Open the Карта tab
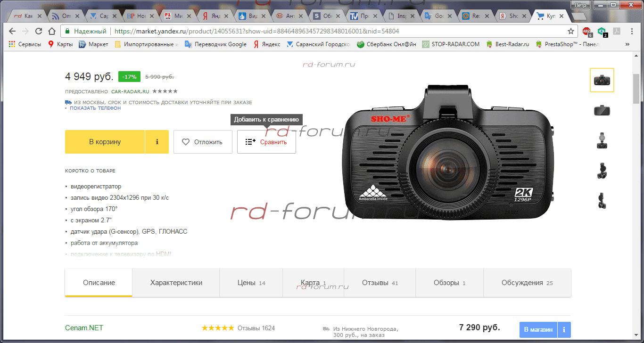Image resolution: width=644 pixels, height=343 pixels. pyautogui.click(x=314, y=283)
